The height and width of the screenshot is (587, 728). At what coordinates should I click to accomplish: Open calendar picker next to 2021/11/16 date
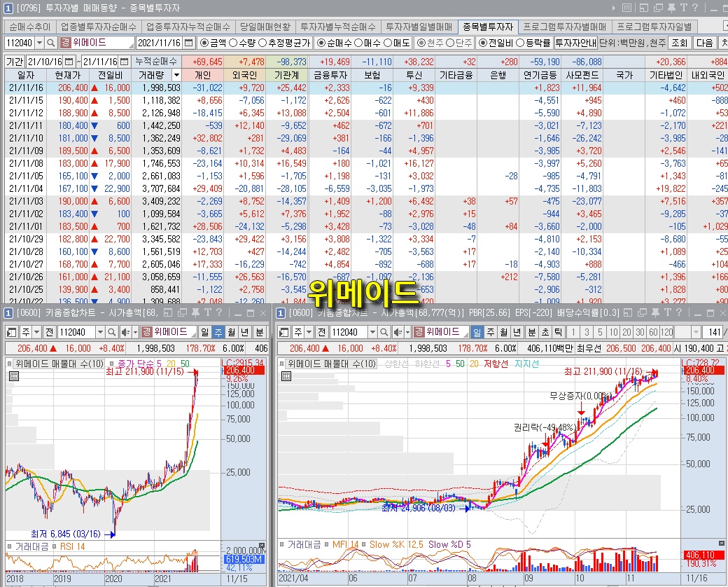(x=188, y=43)
